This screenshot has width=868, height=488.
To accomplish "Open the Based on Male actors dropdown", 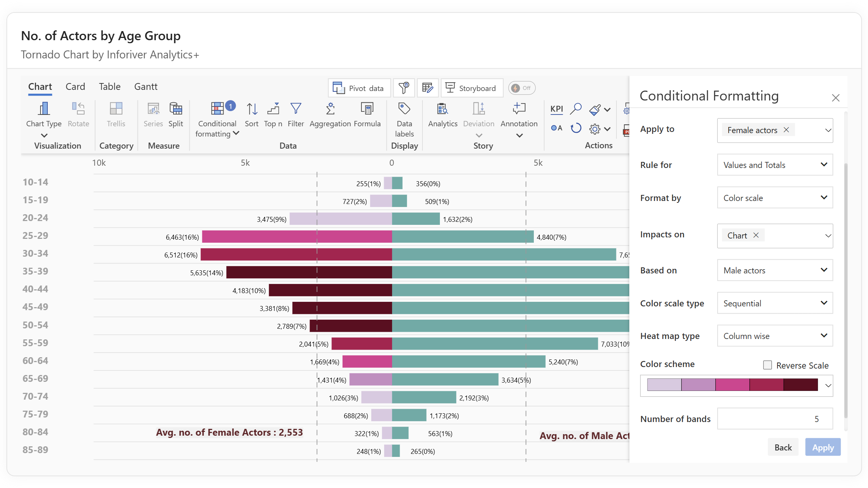I will click(775, 270).
